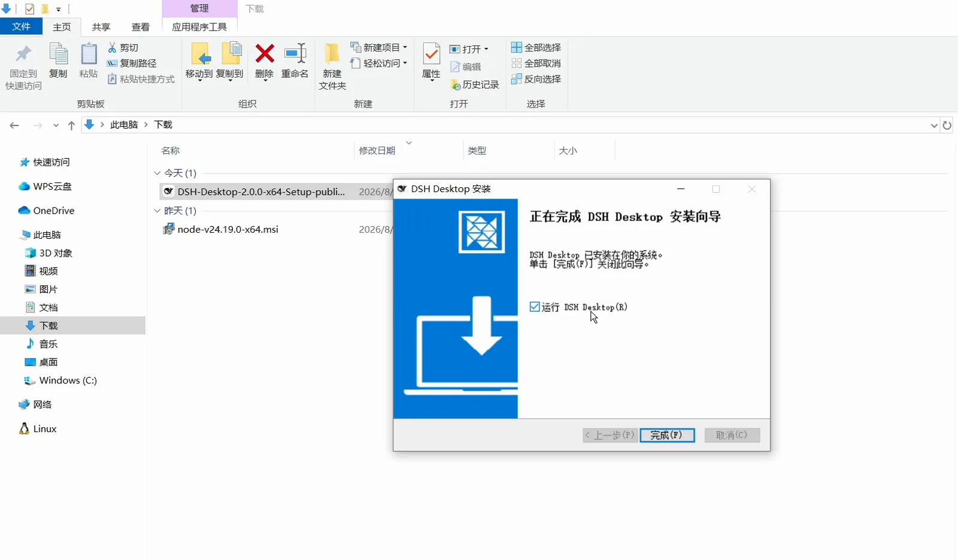
Task: Open the Move to menu
Action: tap(199, 62)
